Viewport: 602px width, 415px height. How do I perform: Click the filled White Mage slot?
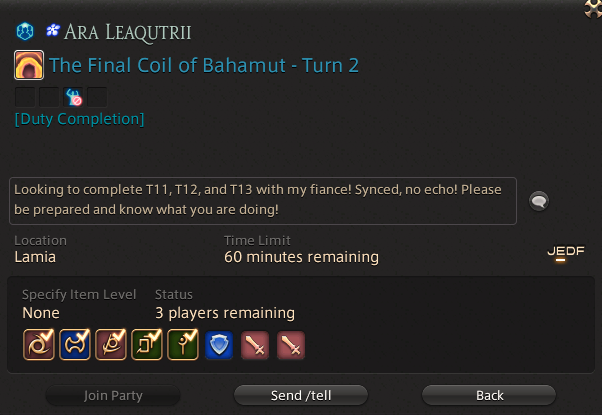click(x=183, y=344)
